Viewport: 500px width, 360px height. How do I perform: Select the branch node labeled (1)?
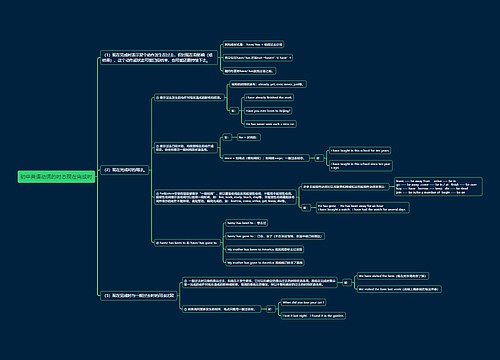click(159, 57)
